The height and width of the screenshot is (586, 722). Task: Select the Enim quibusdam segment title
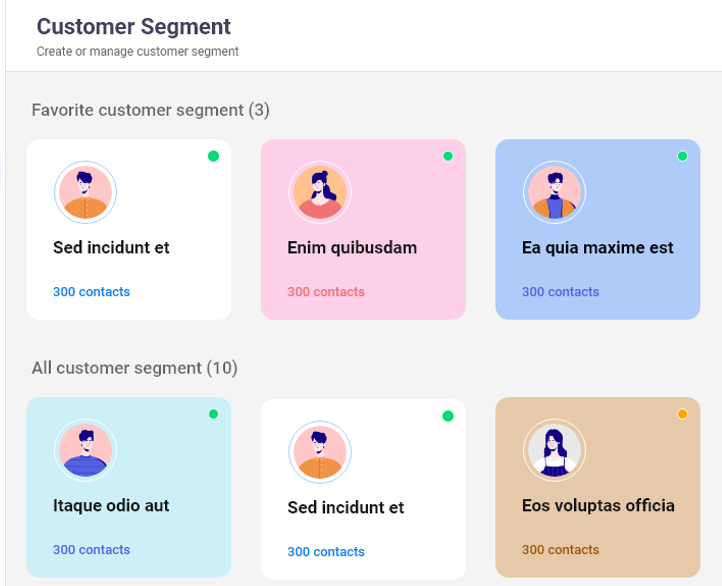point(352,248)
